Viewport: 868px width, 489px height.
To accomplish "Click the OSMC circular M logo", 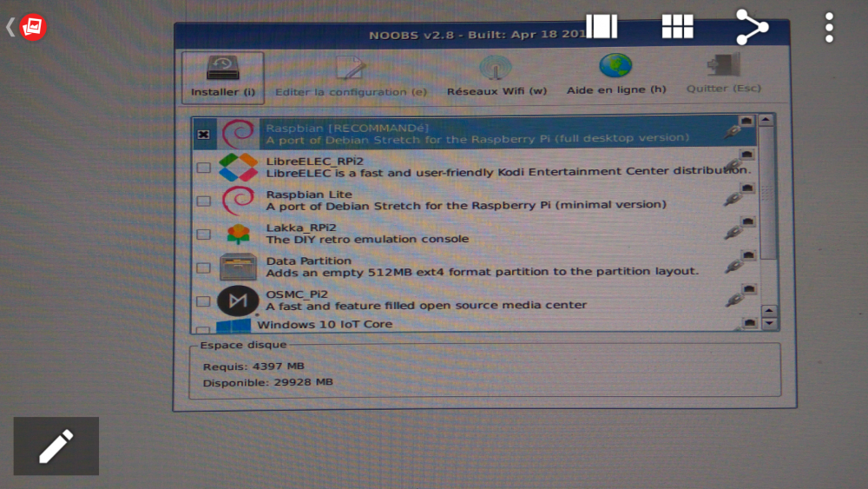I will (238, 301).
